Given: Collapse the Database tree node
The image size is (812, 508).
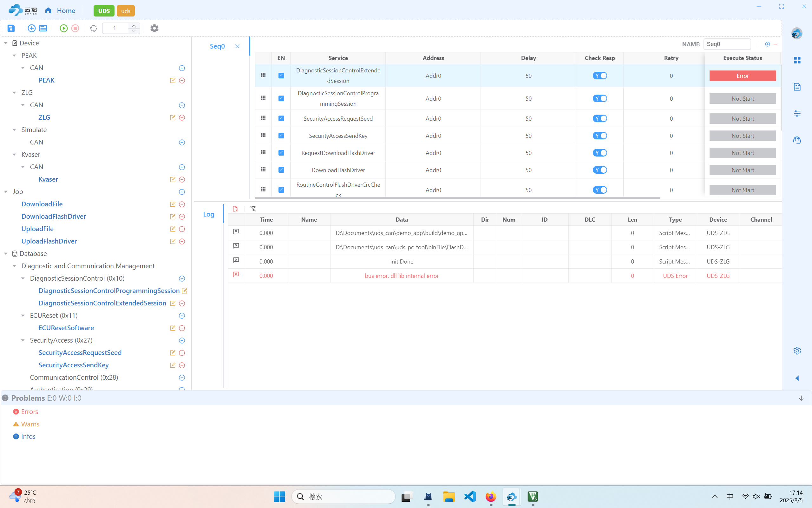Looking at the screenshot, I should 6,254.
